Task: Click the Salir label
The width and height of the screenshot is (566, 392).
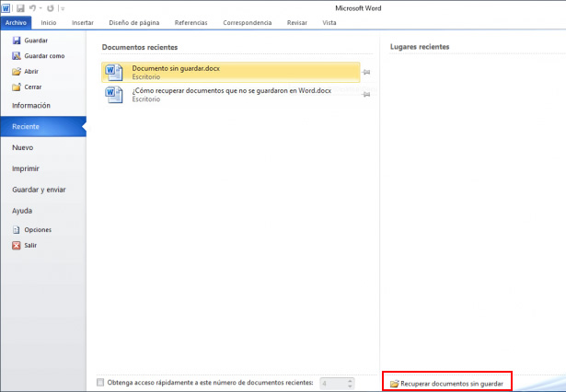Action: pyautogui.click(x=30, y=246)
